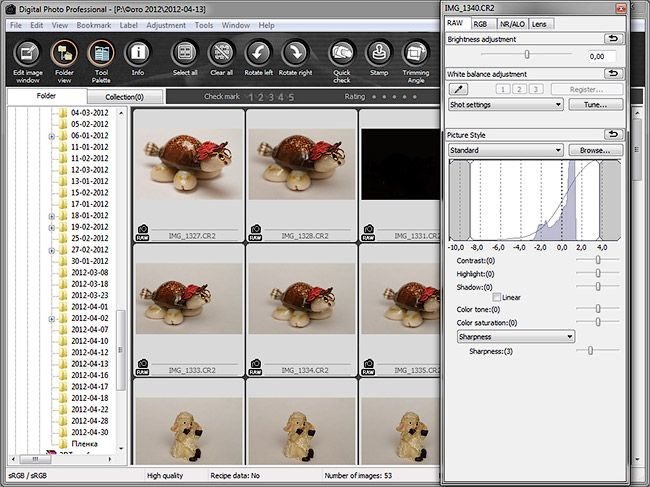Open the Trimming Angle tool

(416, 61)
